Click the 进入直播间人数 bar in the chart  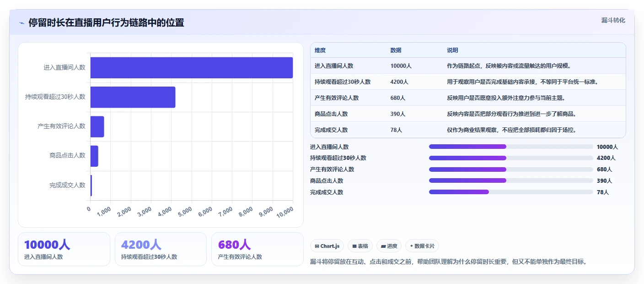[x=192, y=67]
